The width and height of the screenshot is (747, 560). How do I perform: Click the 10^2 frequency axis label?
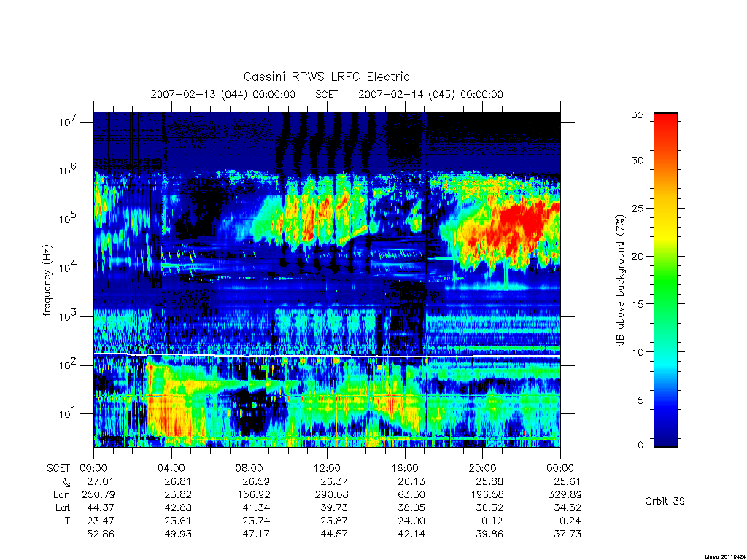[67, 365]
